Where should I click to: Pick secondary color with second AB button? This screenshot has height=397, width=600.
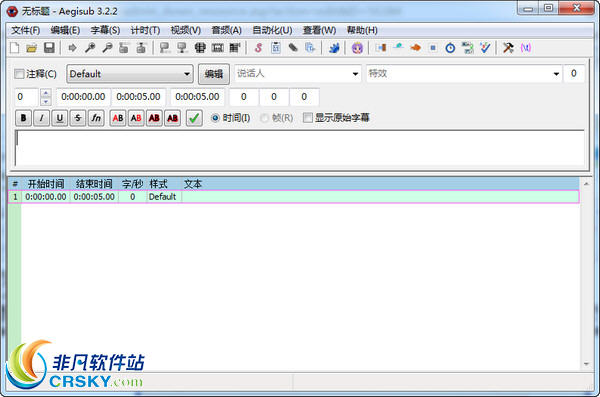(136, 118)
